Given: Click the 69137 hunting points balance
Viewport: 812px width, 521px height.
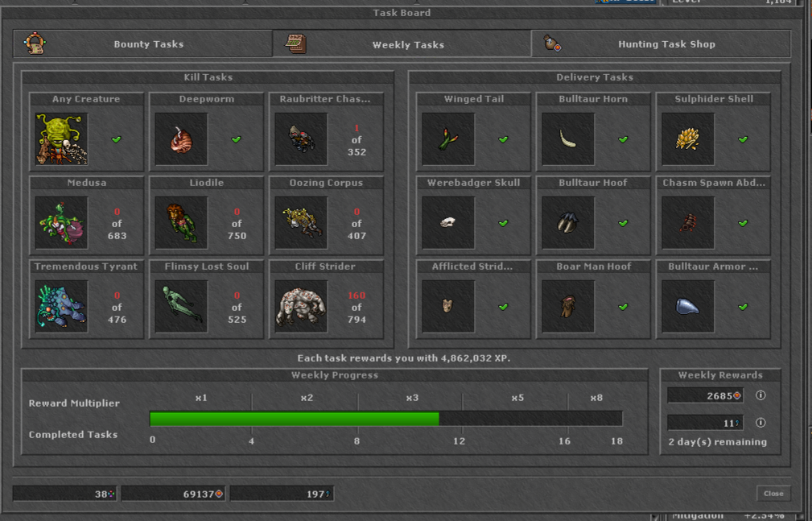Looking at the screenshot, I should [x=174, y=494].
